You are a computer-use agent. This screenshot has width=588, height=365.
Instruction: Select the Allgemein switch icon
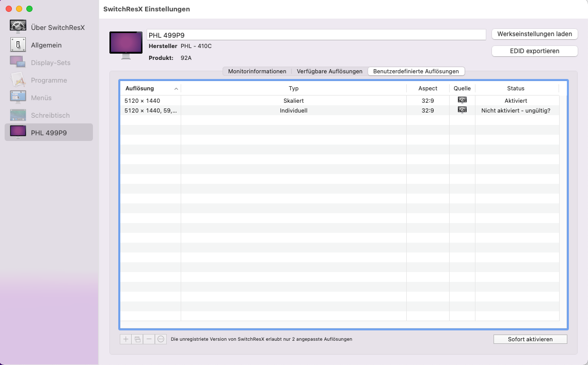(18, 44)
